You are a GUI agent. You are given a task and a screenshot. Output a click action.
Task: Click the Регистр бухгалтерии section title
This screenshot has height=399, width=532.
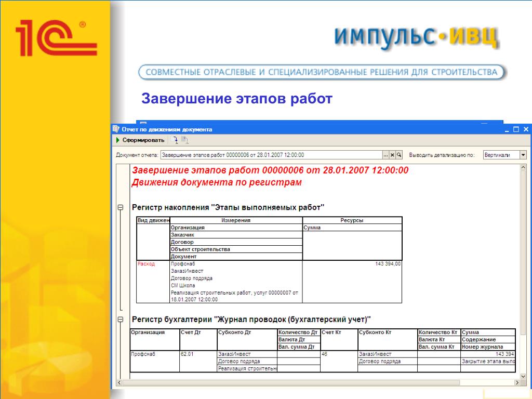(251, 320)
